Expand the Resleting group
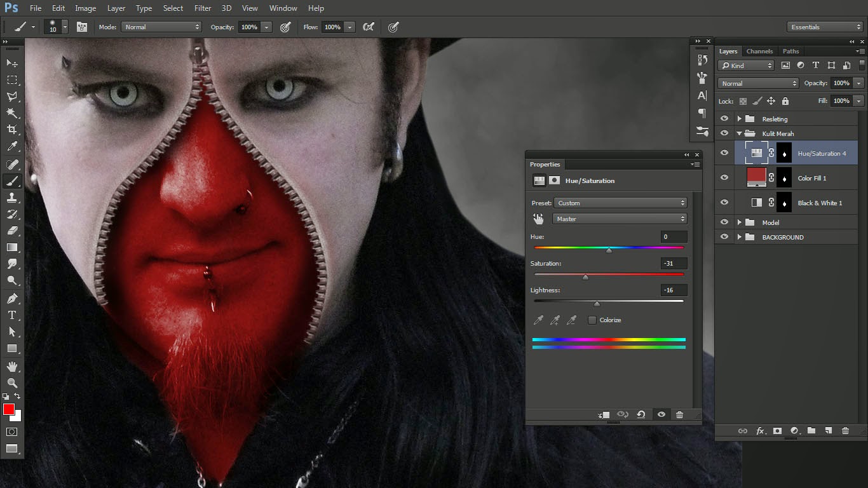This screenshot has height=488, width=868. coord(739,119)
